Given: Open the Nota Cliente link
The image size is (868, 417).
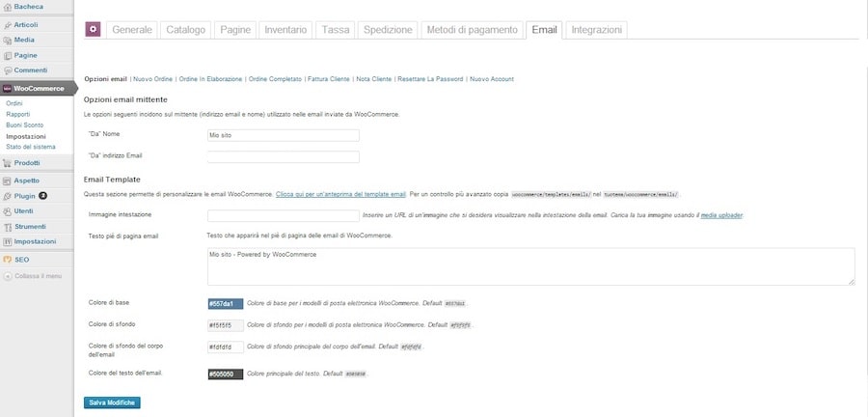Looking at the screenshot, I should click(373, 79).
